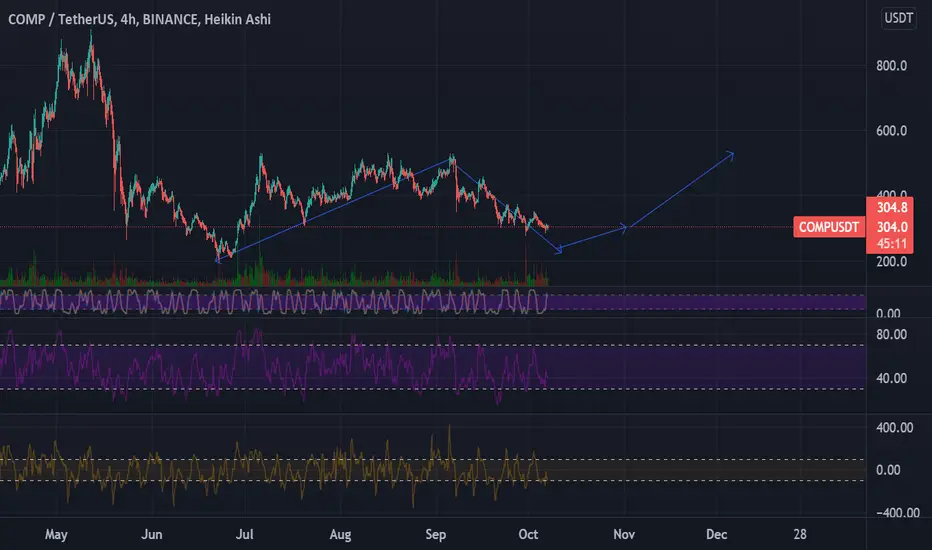The image size is (932, 550).
Task: Click the 40.00 RSI axis label
Action: click(x=891, y=378)
